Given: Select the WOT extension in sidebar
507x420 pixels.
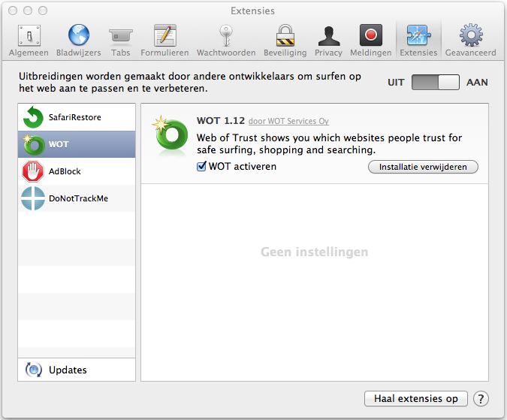Looking at the screenshot, I should (77, 144).
